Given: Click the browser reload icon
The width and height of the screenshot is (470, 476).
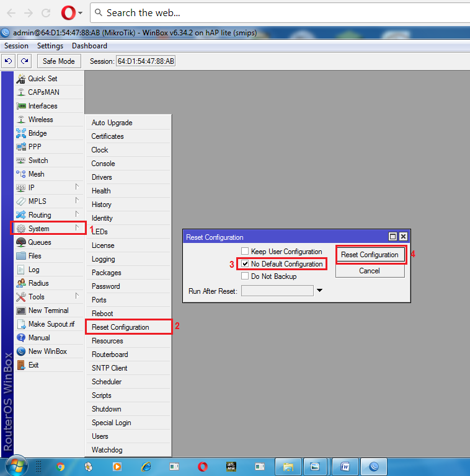Looking at the screenshot, I should point(46,13).
